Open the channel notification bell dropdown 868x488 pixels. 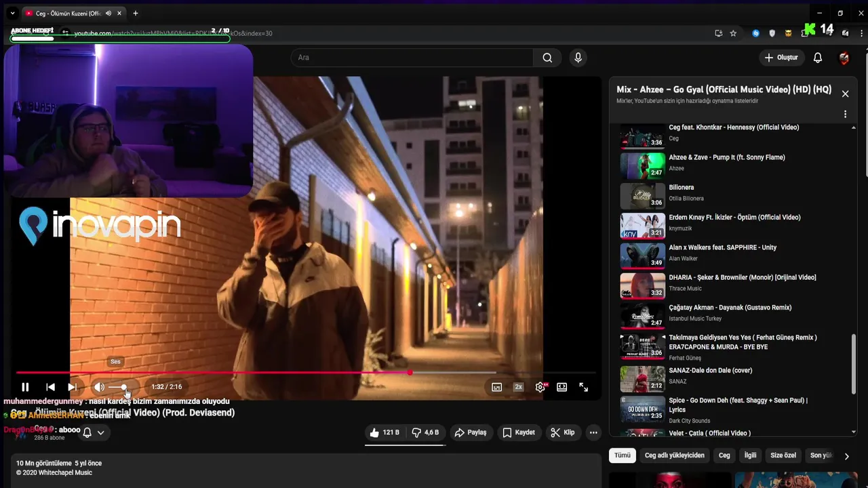(94, 432)
